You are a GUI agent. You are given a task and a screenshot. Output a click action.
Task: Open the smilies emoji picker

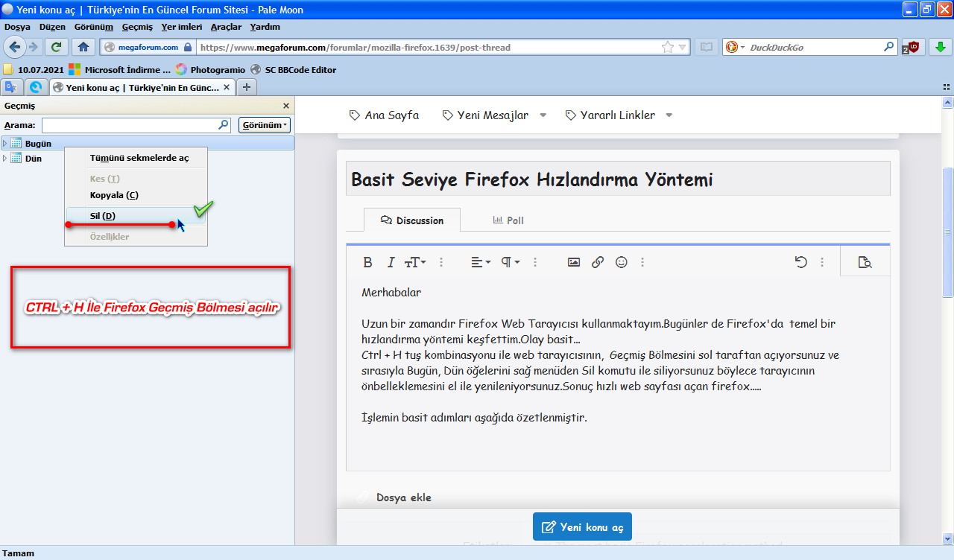pos(622,262)
